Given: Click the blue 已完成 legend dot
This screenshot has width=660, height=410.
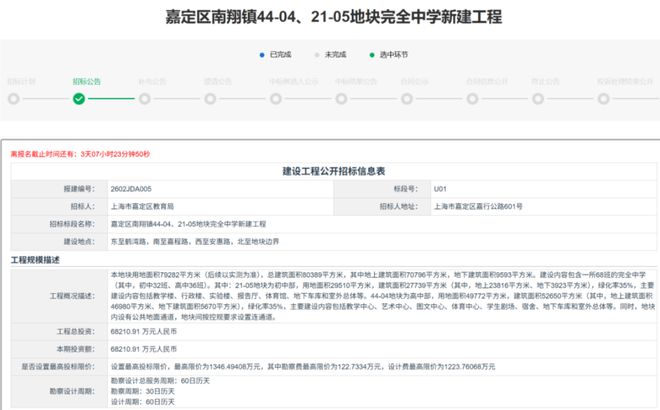Looking at the screenshot, I should [x=262, y=55].
